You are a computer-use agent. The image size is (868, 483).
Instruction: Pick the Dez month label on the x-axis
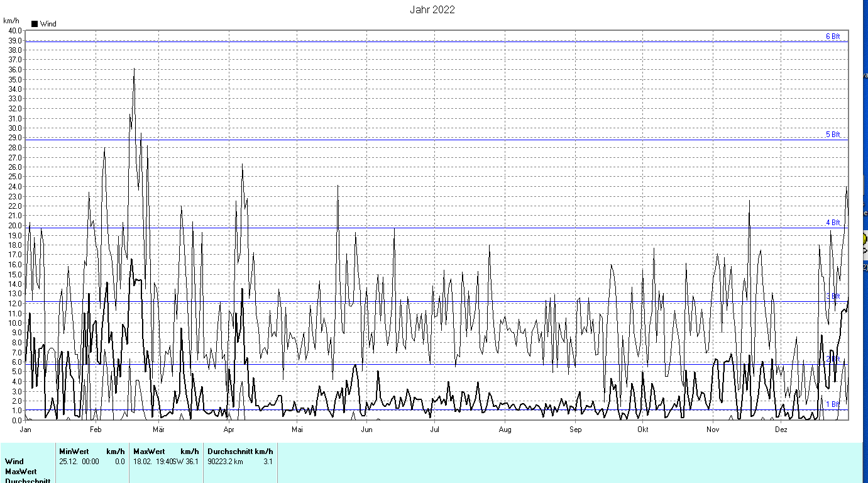point(781,430)
